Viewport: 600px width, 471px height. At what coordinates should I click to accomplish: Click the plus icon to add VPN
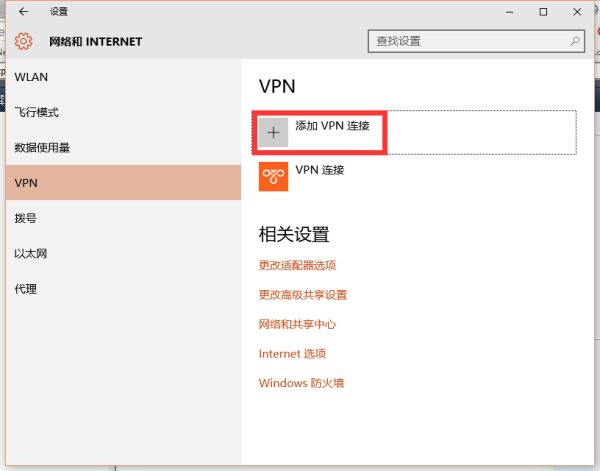point(273,132)
